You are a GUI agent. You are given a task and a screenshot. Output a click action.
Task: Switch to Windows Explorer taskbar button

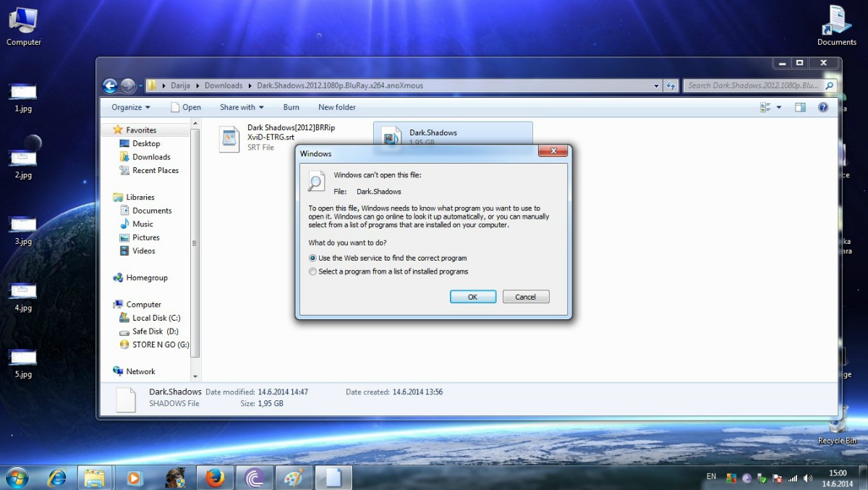point(95,478)
